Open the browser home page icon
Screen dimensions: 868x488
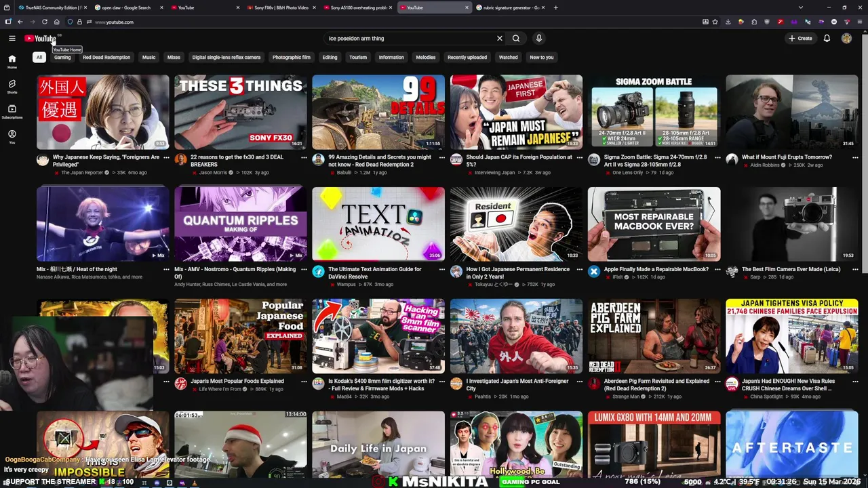pyautogui.click(x=56, y=22)
